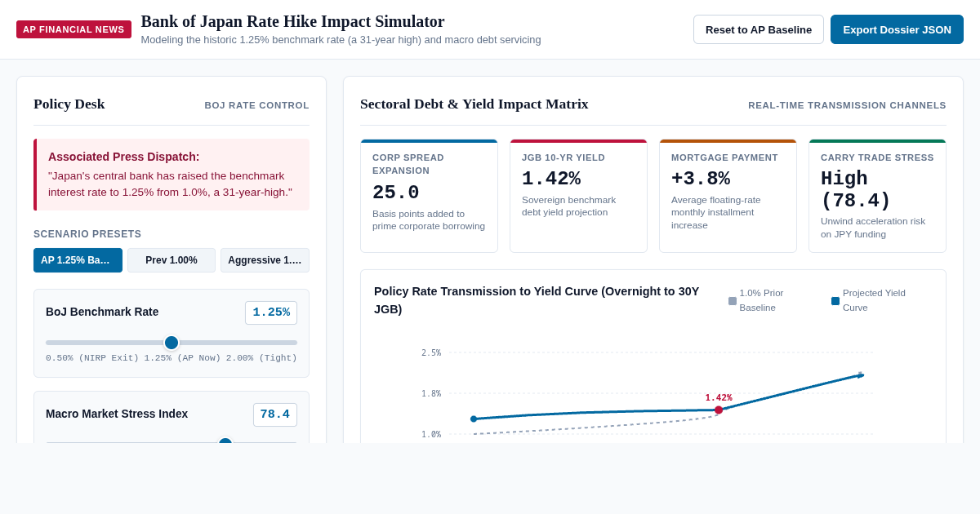This screenshot has height=514, width=980.
Task: Toggle the 1.0% Prior Baseline legend swatch
Action: (733, 301)
